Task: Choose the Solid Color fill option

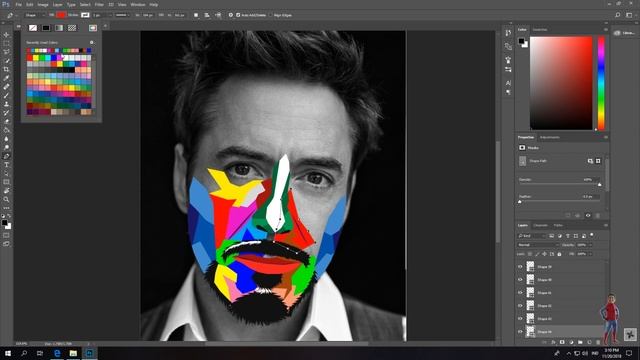Action: tap(46, 28)
